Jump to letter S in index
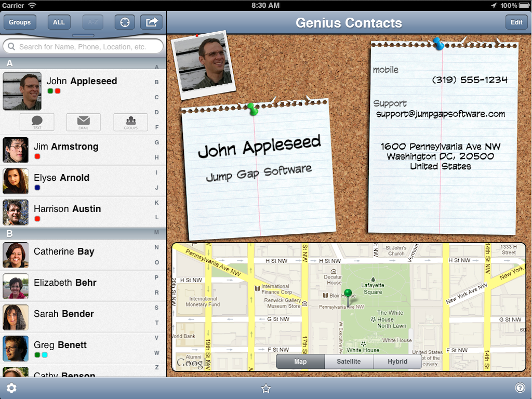The height and width of the screenshot is (399, 532). tap(157, 308)
